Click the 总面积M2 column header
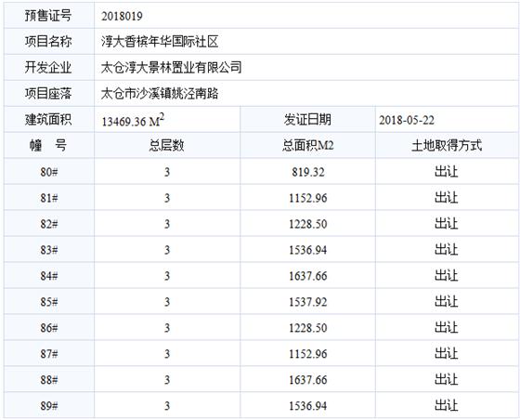Viewport: 520px width, 420px height. pos(307,145)
